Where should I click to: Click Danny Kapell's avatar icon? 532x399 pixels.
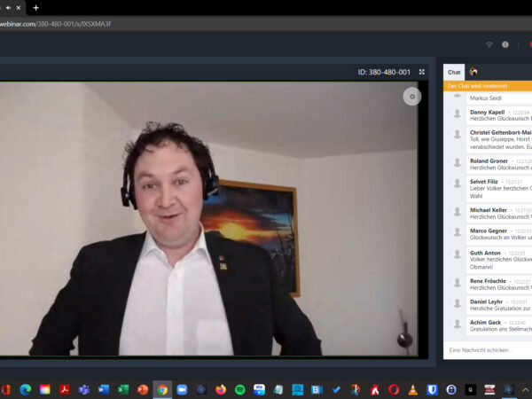pyautogui.click(x=457, y=113)
